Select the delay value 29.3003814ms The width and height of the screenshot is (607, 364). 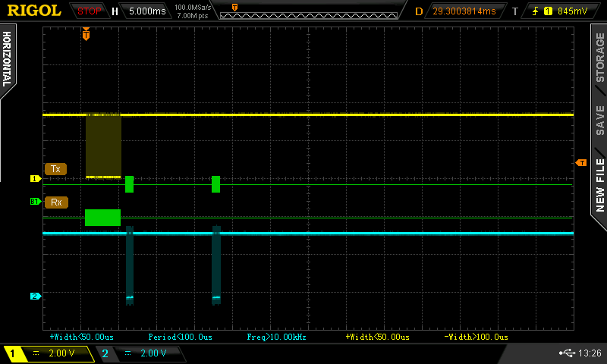coord(464,11)
